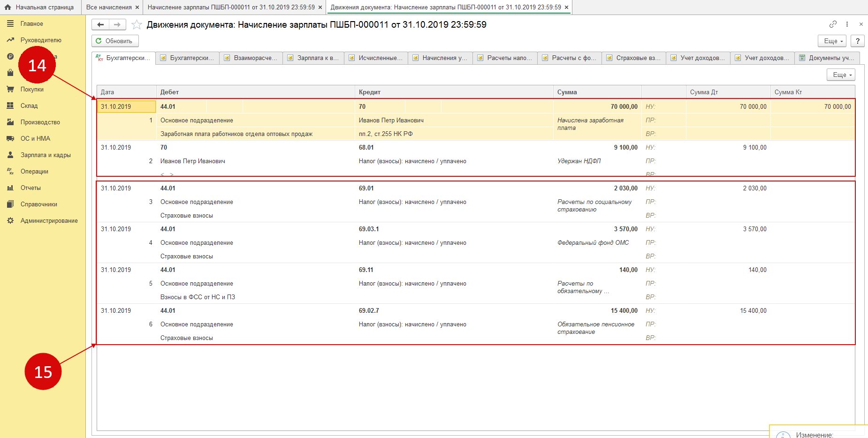Click the Дебет column header

coord(256,92)
